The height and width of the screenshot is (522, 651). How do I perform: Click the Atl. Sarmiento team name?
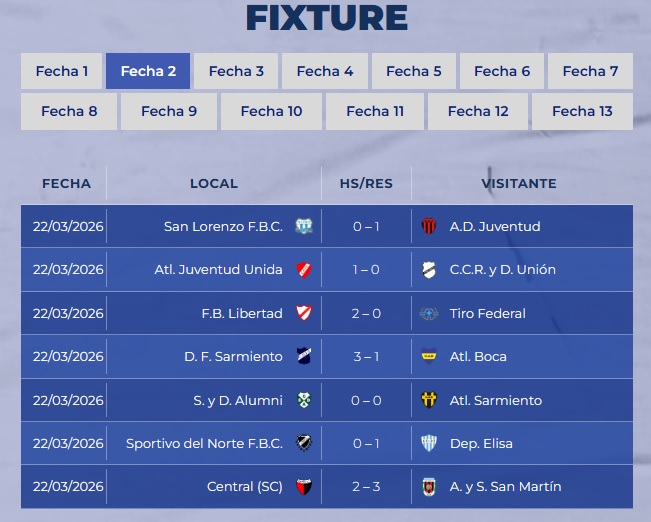496,401
